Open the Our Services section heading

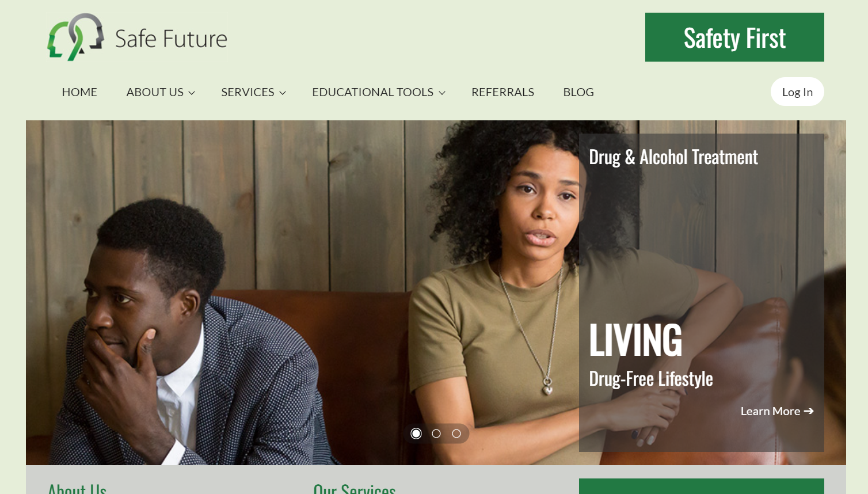coord(355,488)
